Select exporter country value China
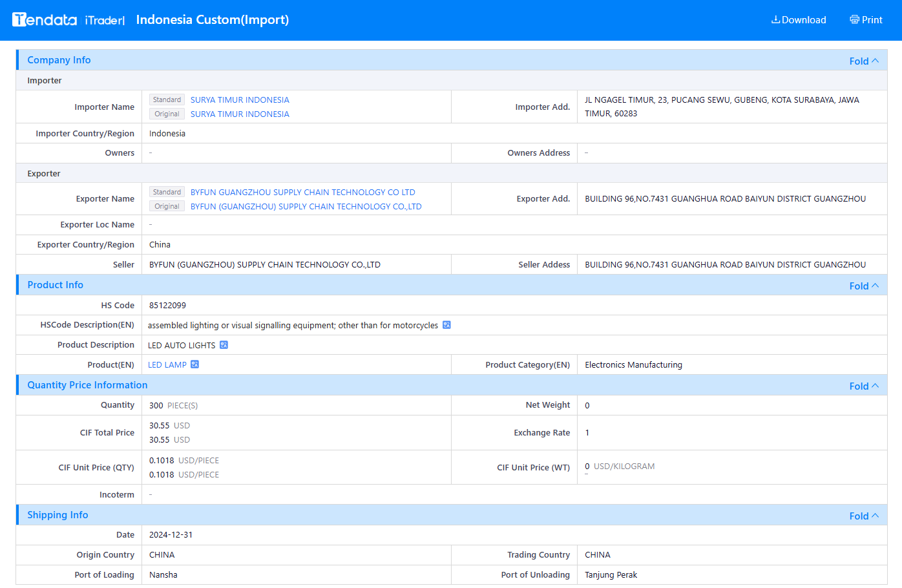Screen dimensions: 902x588 tap(160, 244)
